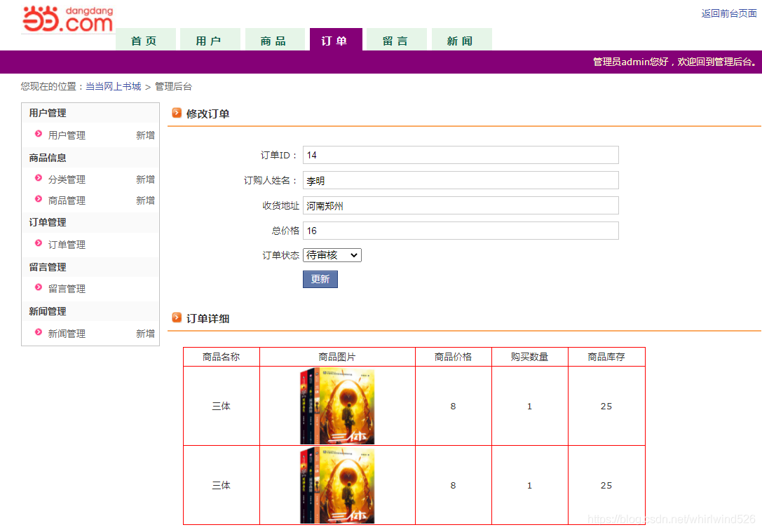Click the 用户管理 section heading in the sidebar
Image resolution: width=762 pixels, height=532 pixels.
coord(48,113)
